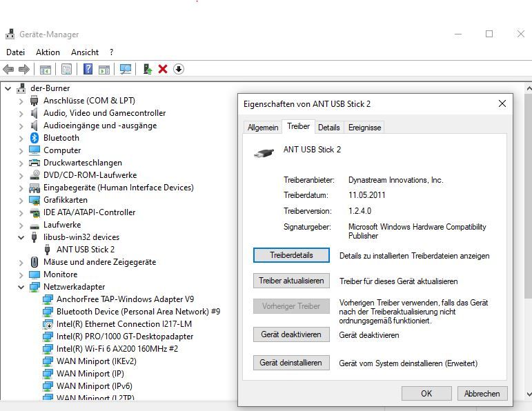The width and height of the screenshot is (532, 411).
Task: Click the update driver toolbar icon
Action: pyautogui.click(x=147, y=69)
